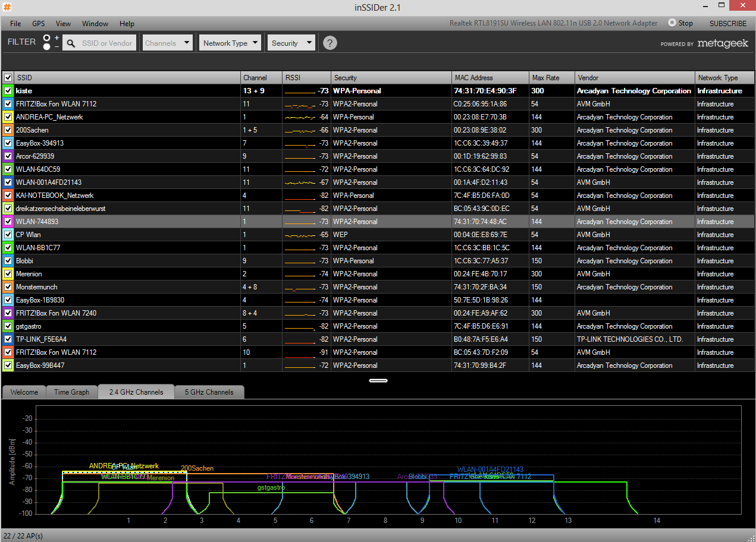
Task: Click the gstgastro label in channel graph
Action: (x=271, y=488)
